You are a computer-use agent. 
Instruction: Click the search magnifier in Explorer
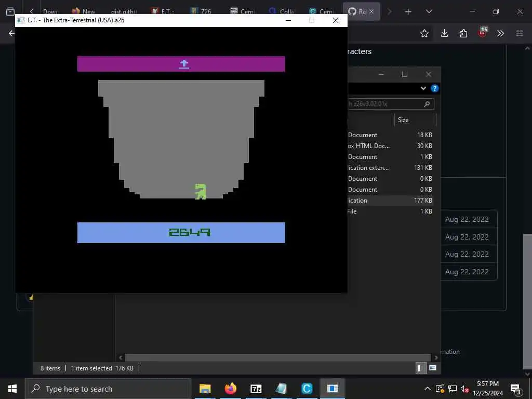(x=427, y=104)
